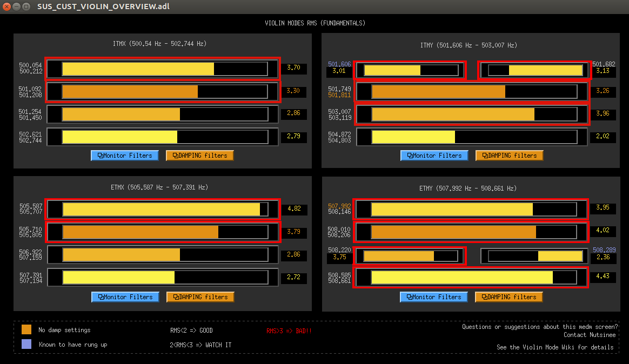Launch ETMY DAMPING filters display
629x364 pixels.
point(508,297)
